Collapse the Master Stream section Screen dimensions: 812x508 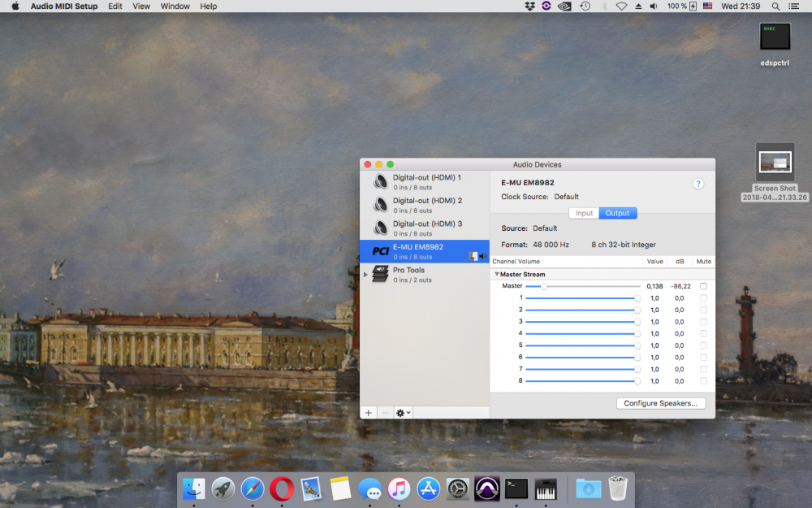pyautogui.click(x=497, y=274)
